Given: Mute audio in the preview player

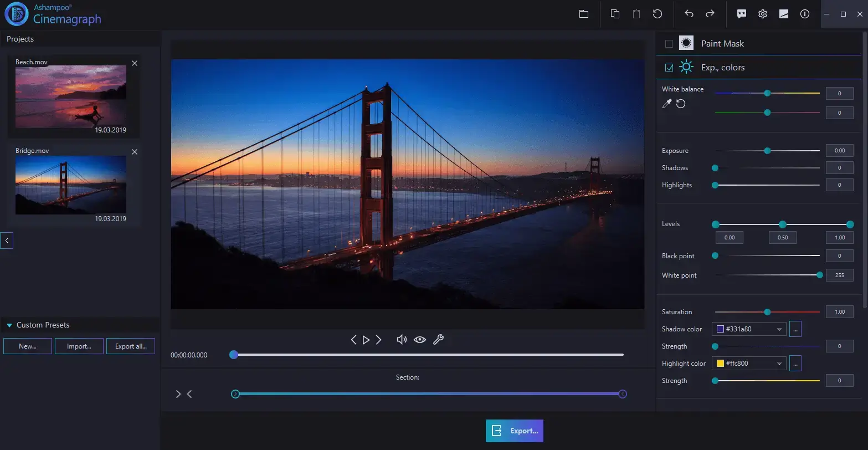Looking at the screenshot, I should (401, 339).
